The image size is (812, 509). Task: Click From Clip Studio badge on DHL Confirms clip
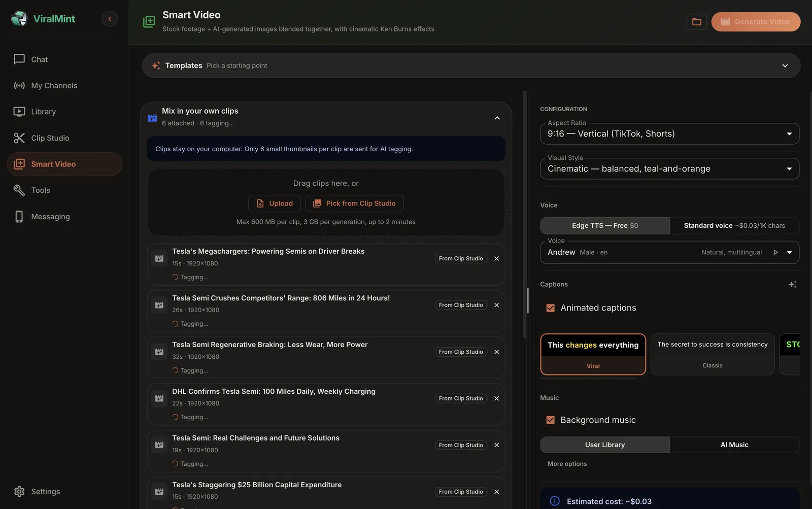tap(461, 399)
